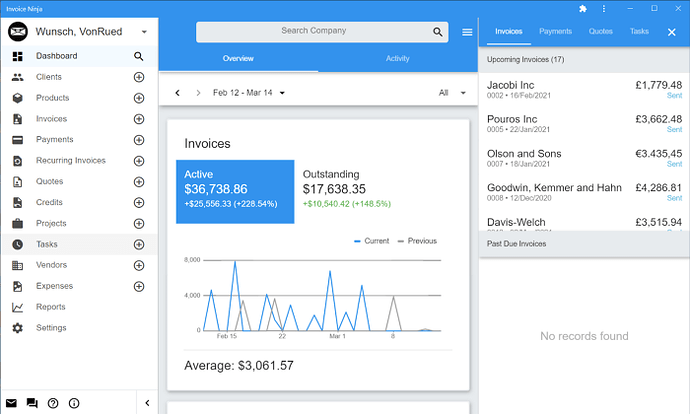
Task: Open the help question mark icon
Action: pos(53,403)
